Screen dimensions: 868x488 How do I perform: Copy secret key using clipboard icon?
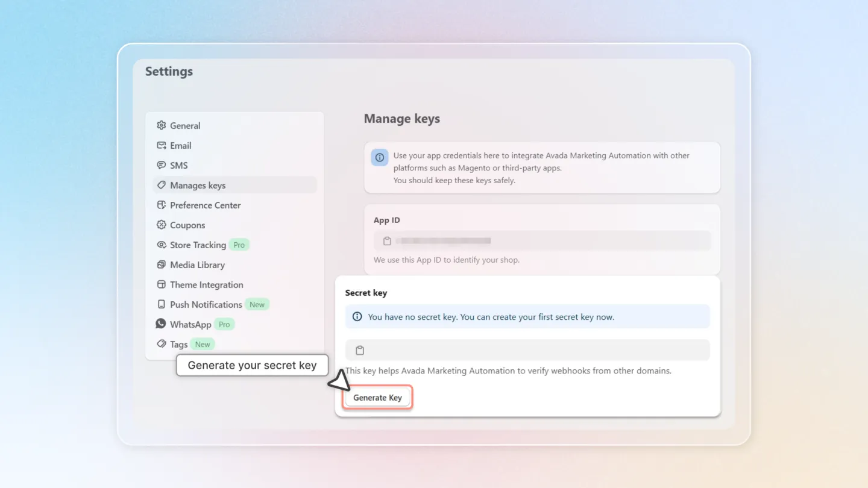[360, 350]
